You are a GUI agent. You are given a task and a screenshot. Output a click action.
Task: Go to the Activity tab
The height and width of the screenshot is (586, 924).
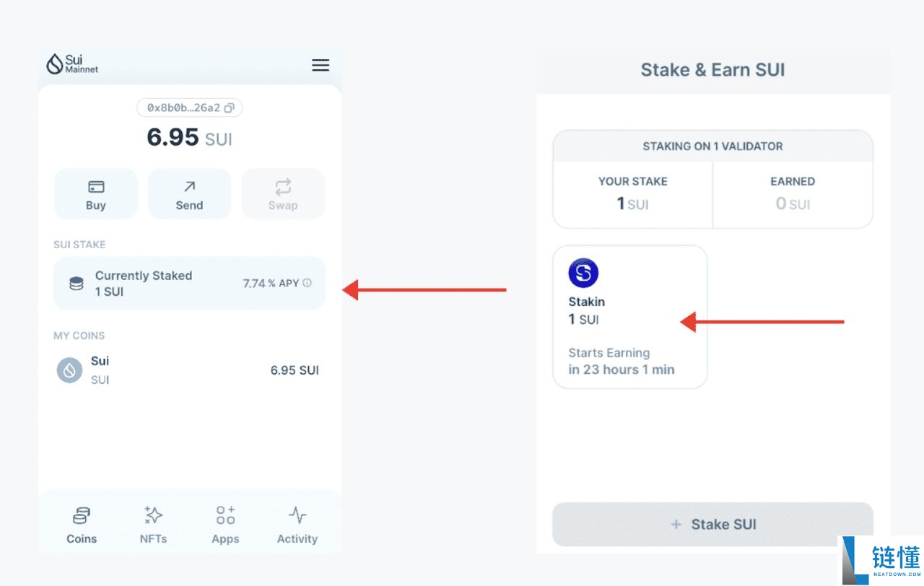click(x=297, y=525)
